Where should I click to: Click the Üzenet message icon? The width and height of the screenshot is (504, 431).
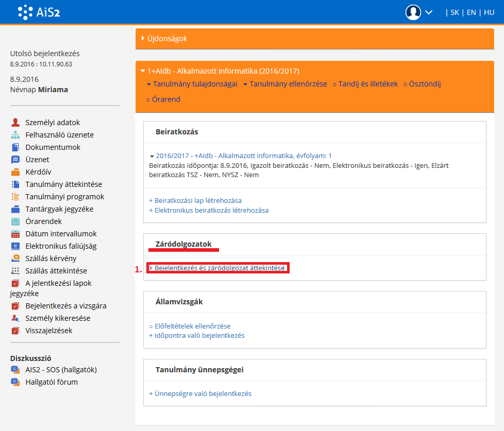[15, 160]
